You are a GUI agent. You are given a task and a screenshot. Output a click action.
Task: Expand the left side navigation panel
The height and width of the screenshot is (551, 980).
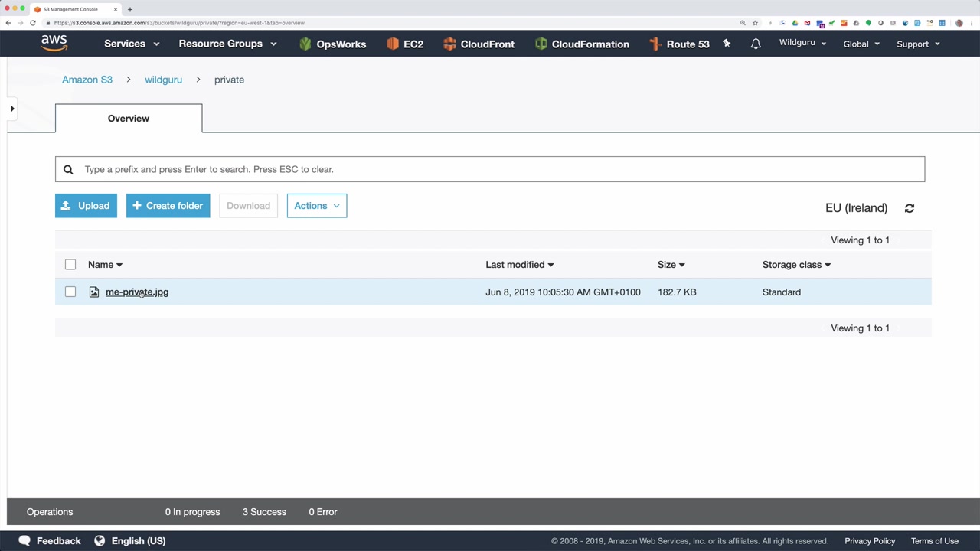12,109
